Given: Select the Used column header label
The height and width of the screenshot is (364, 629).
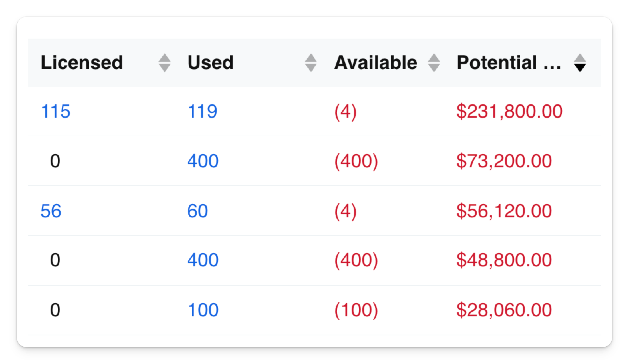Looking at the screenshot, I should point(210,62).
